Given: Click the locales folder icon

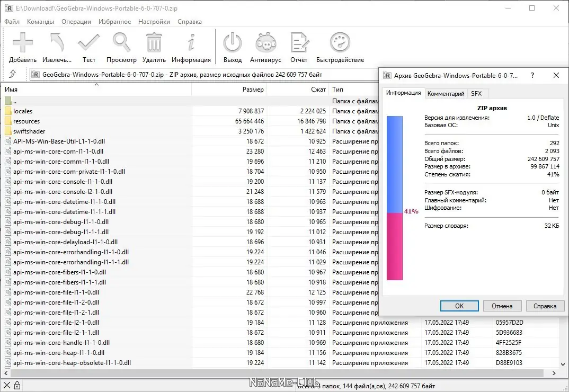Looking at the screenshot, I should click(x=8, y=111).
